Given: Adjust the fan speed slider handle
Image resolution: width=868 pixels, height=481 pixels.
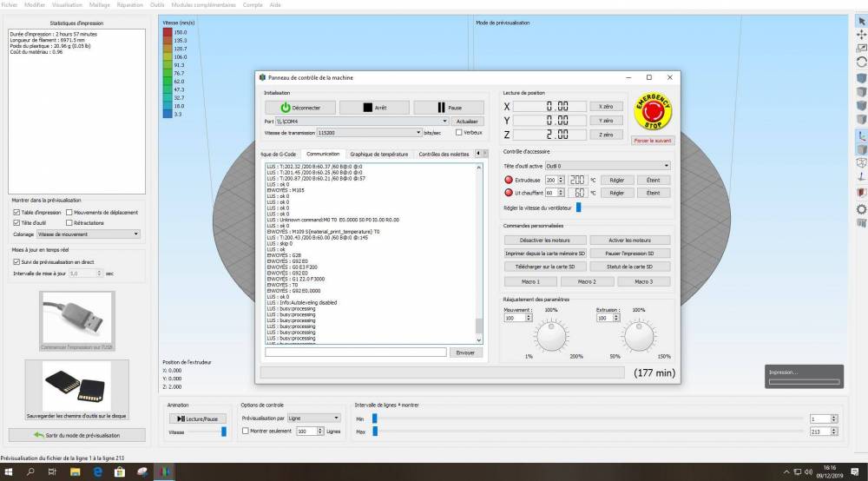Looking at the screenshot, I should (x=578, y=208).
